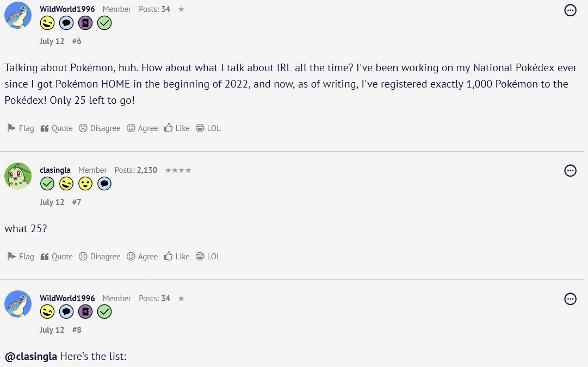Screen dimensions: 588x367
Task: Click Agree on the "what 25?" post
Action: click(142, 257)
